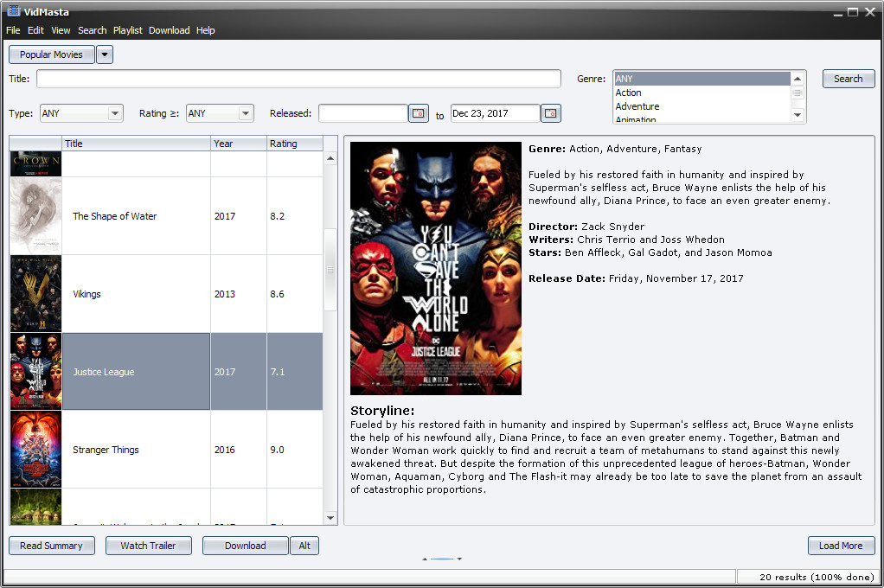Viewport: 884px width, 588px height.
Task: Click the Justice League list poster thumbnail
Action: [x=35, y=372]
